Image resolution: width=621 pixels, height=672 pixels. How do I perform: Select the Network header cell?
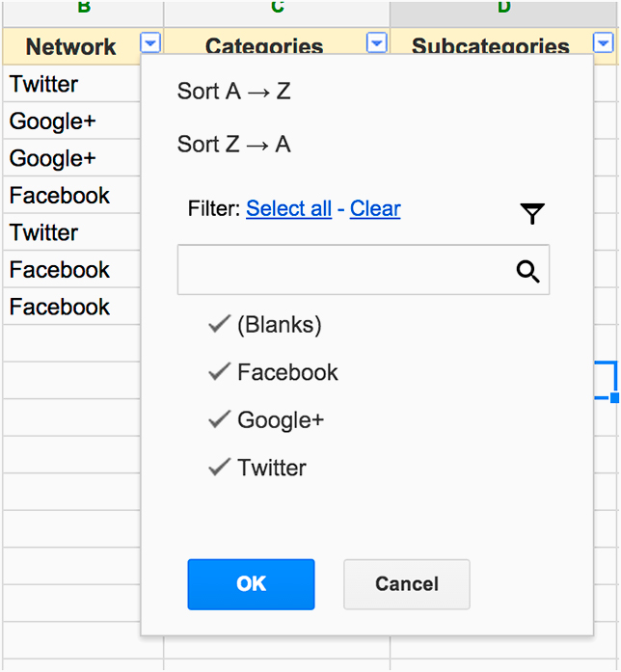point(71,46)
